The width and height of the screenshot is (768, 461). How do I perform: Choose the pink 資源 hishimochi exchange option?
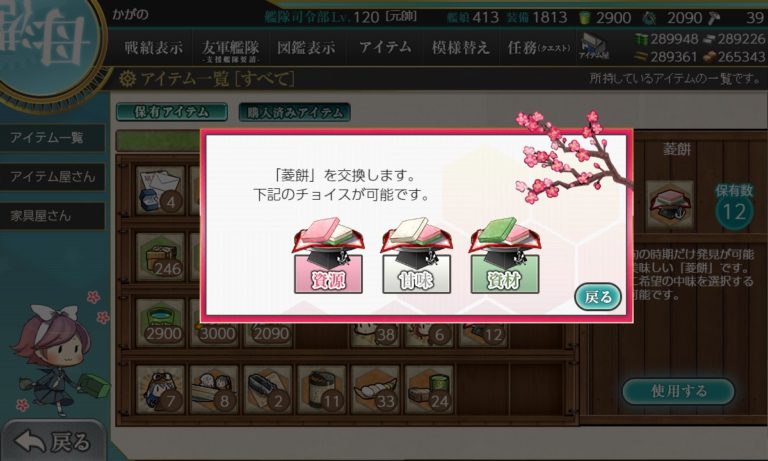pos(328,256)
